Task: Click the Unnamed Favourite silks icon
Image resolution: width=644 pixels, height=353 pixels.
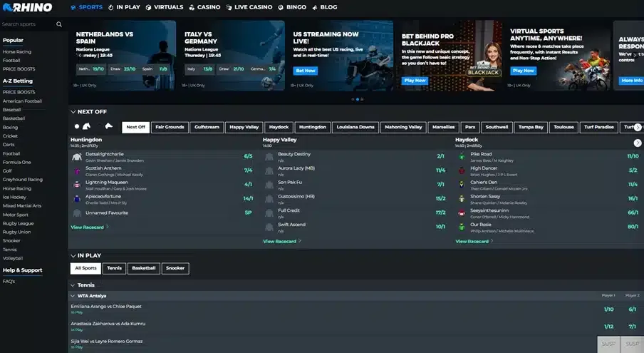Action: (77, 213)
